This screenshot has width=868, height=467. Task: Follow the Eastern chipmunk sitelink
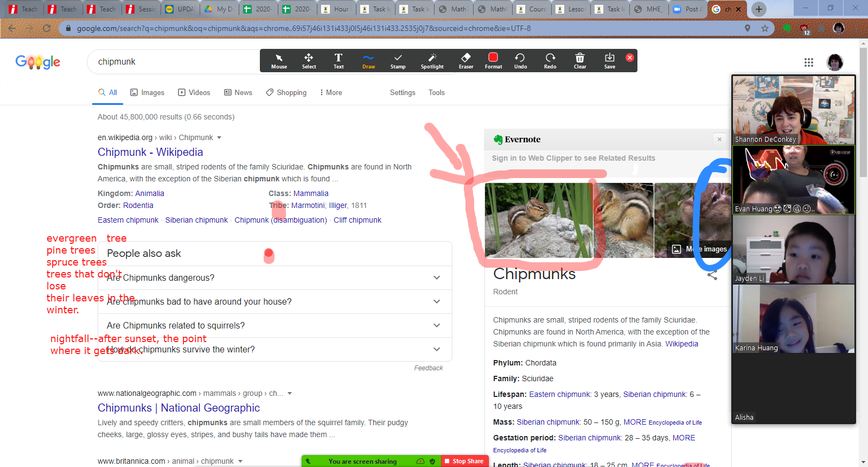[128, 220]
